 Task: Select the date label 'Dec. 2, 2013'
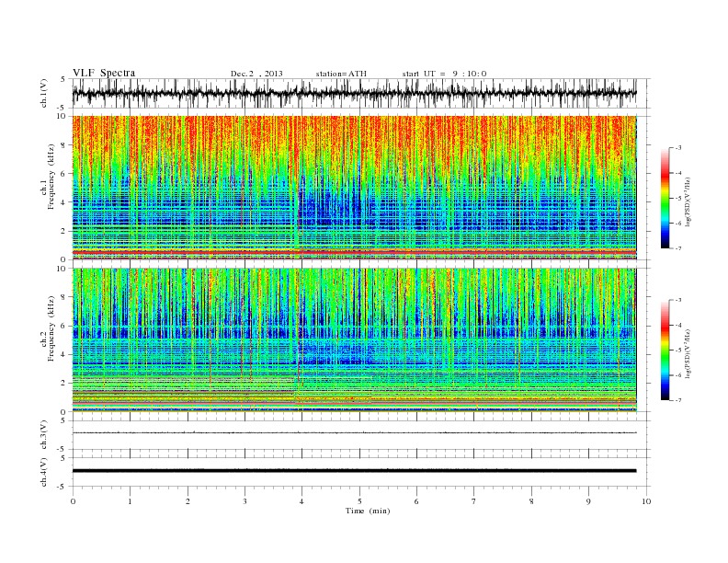256,74
